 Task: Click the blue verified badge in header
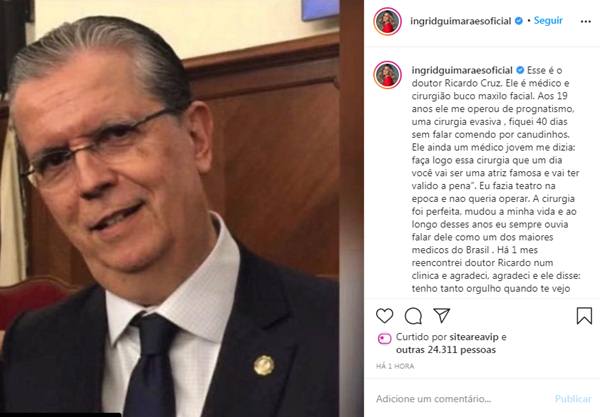519,21
